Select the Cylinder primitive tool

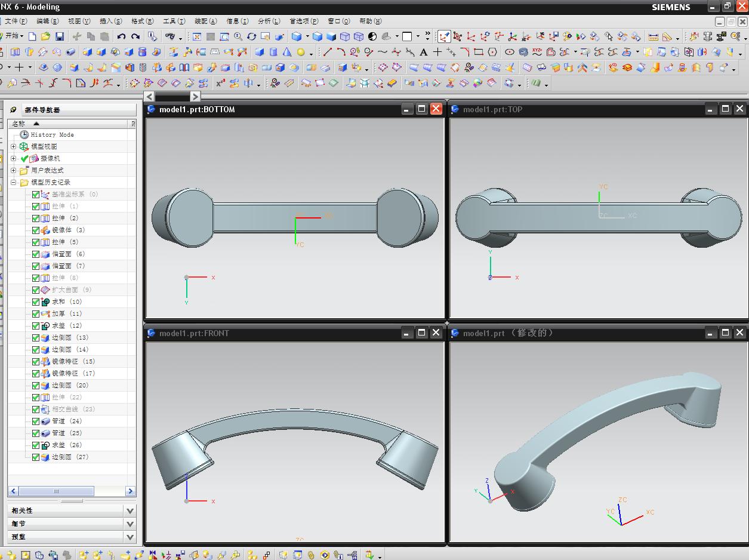pos(273,52)
